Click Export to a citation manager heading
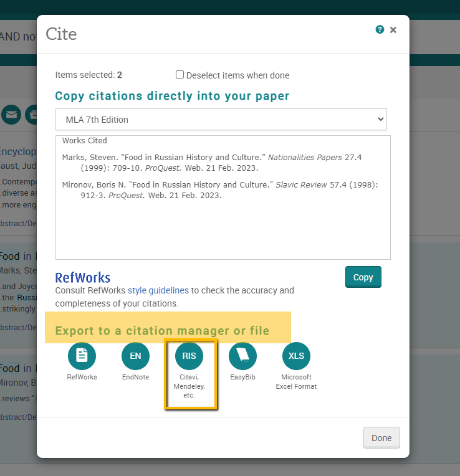 pyautogui.click(x=162, y=331)
